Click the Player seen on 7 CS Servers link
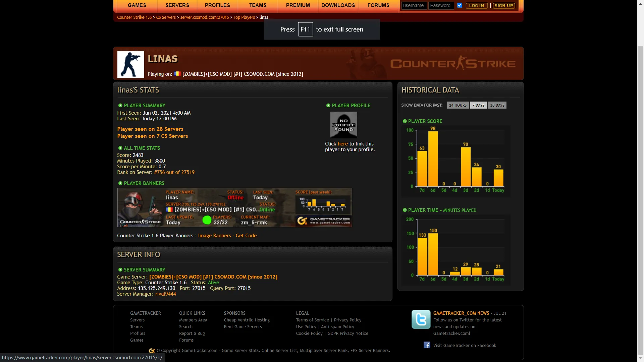The height and width of the screenshot is (362, 644). coord(153,136)
